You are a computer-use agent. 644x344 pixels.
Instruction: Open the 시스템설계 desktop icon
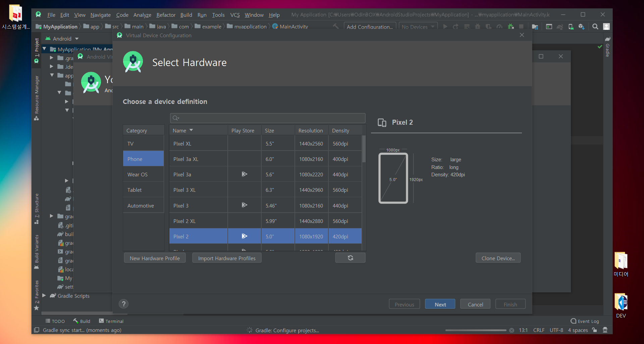(x=16, y=17)
